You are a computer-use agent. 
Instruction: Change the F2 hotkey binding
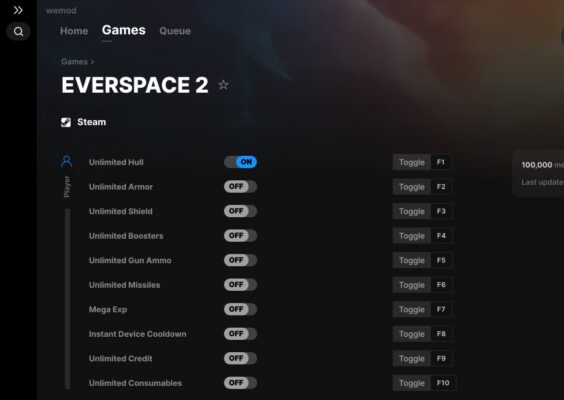[x=441, y=187]
